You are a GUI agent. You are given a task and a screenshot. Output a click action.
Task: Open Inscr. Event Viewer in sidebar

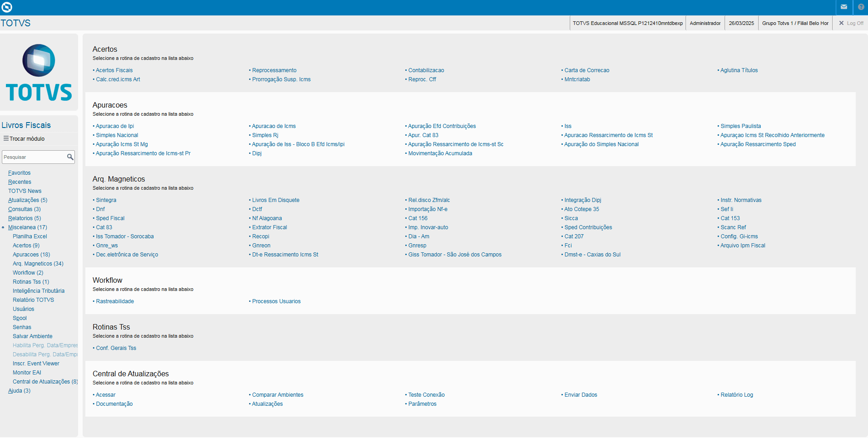pos(36,364)
